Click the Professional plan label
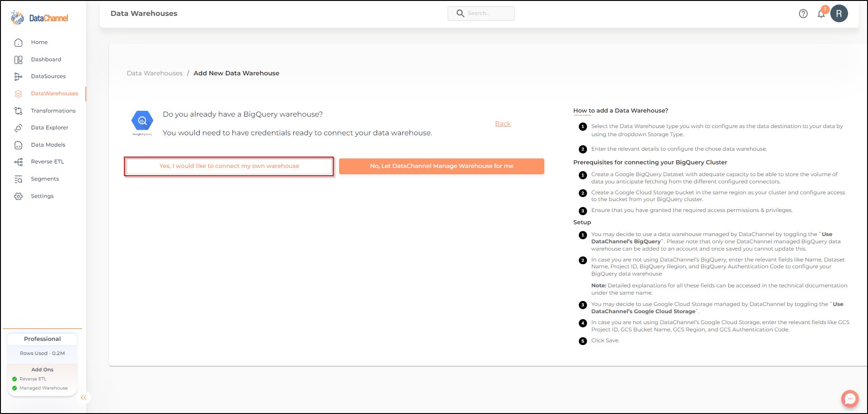 42,339
